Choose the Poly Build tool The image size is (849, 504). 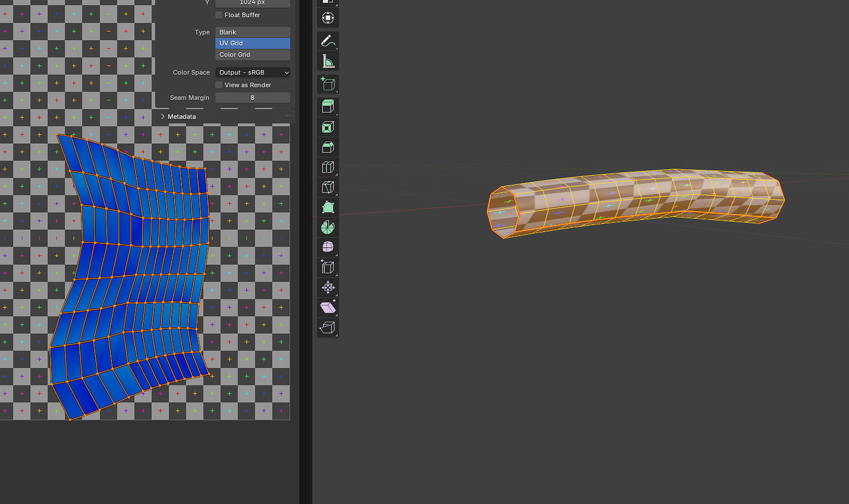click(x=328, y=207)
